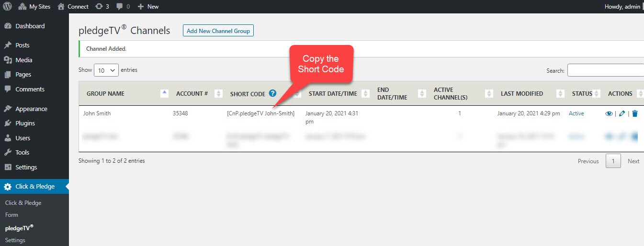
Task: Sort by Start Date/Time column
Action: coord(366,93)
